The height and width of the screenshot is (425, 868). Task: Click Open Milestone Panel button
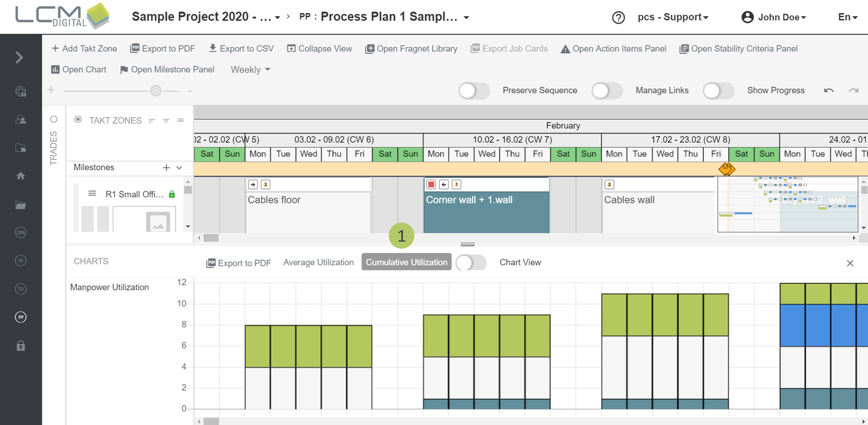coord(167,70)
